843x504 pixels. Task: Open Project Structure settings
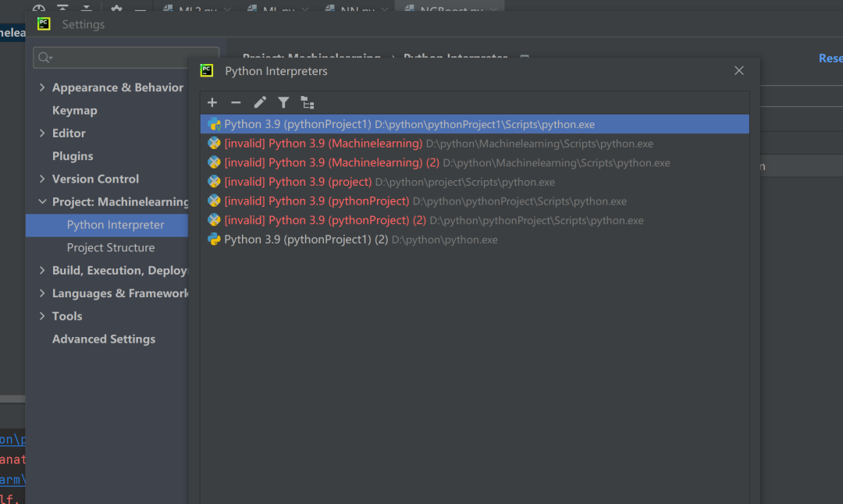coord(111,247)
